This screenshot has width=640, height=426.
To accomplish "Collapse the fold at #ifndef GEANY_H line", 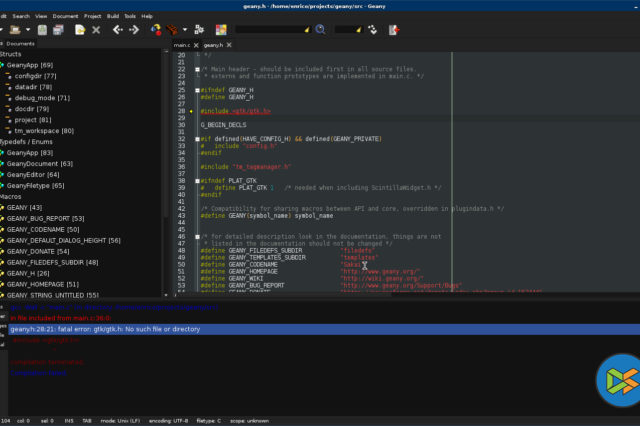I will [199, 90].
